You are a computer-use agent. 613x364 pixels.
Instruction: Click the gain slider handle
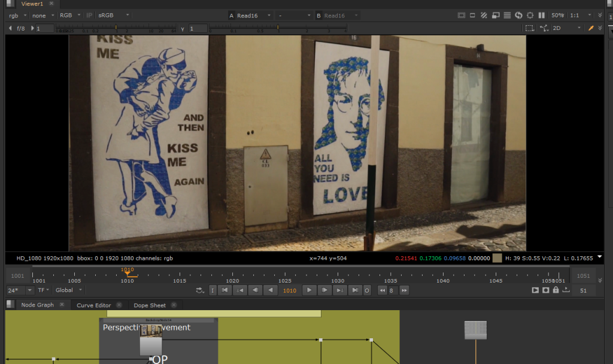(116, 28)
